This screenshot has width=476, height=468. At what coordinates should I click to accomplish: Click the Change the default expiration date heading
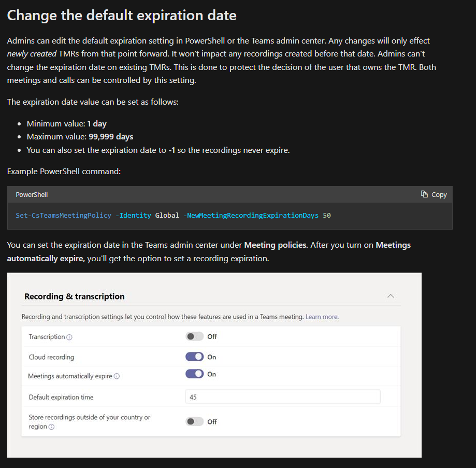[122, 16]
